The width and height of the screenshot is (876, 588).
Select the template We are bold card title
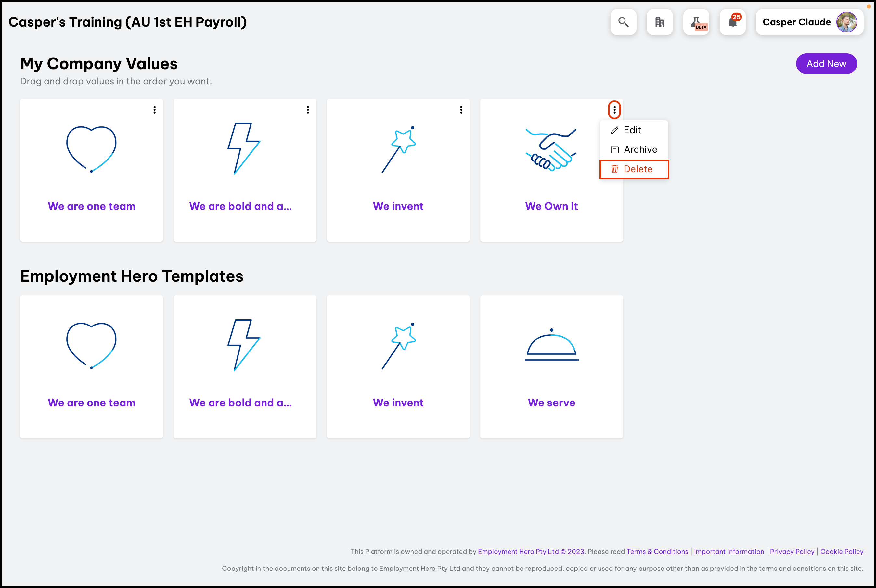click(240, 403)
